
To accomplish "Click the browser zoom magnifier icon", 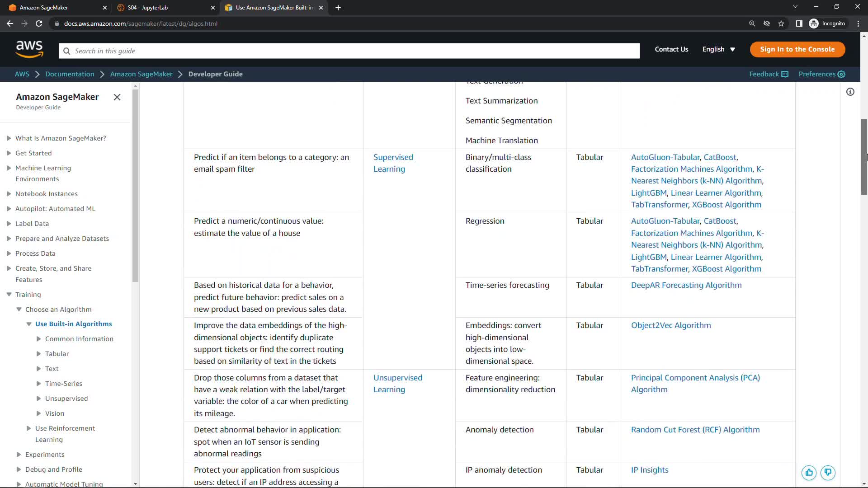I will pos(752,23).
